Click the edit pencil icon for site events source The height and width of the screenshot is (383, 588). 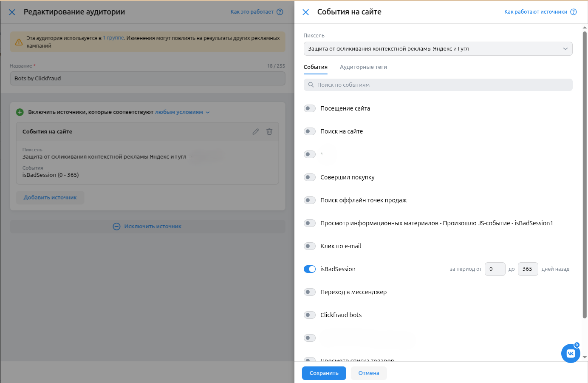[x=255, y=131]
